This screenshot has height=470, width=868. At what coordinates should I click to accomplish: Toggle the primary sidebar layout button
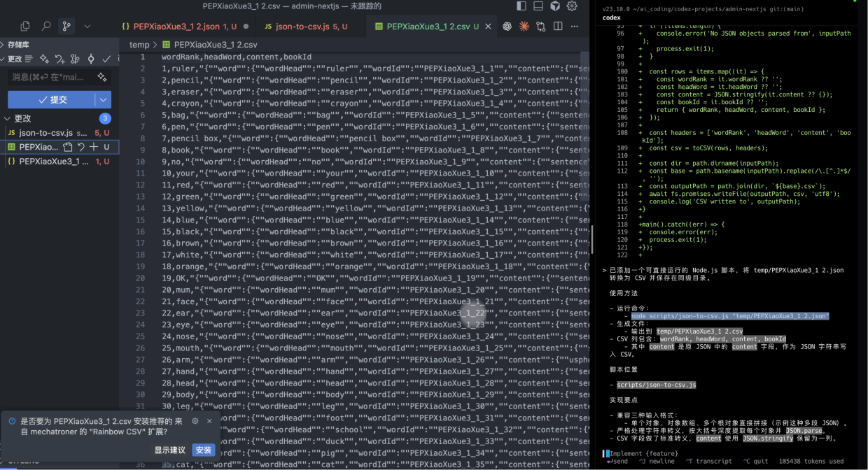[521, 6]
